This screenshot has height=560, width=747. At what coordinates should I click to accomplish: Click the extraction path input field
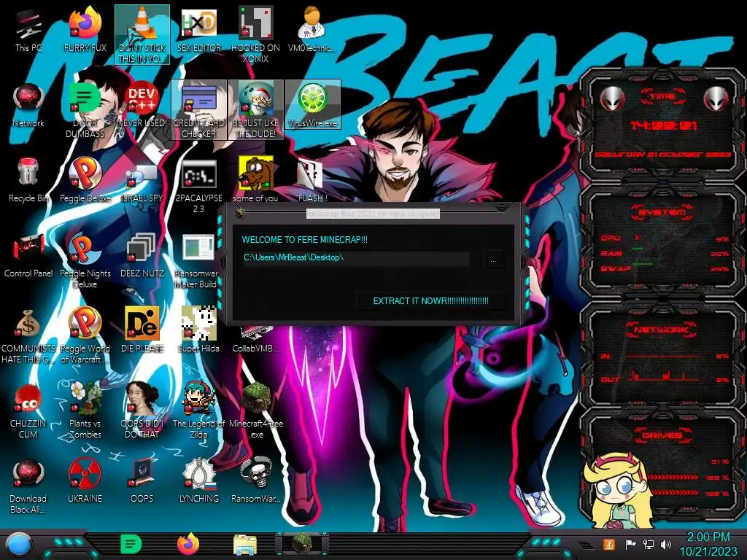pyautogui.click(x=356, y=257)
